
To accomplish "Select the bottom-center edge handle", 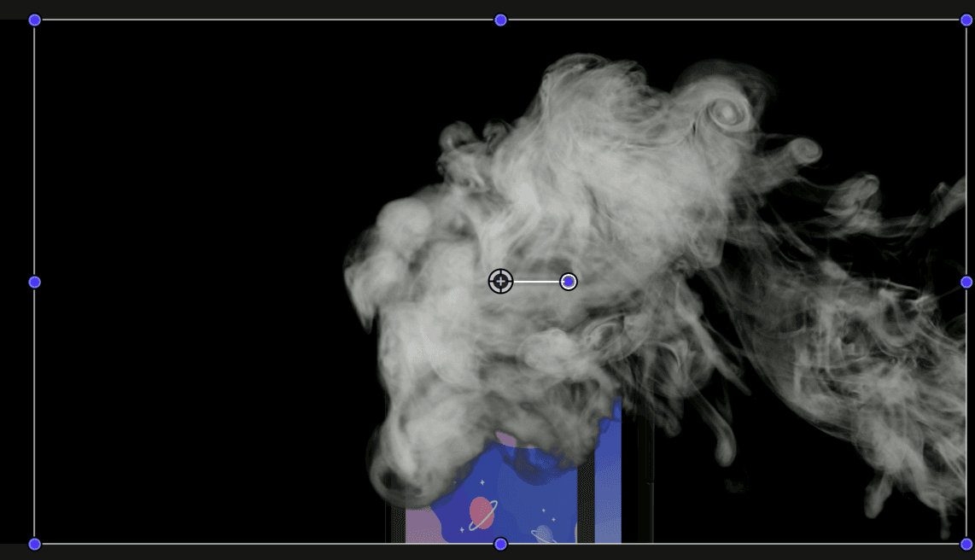I will point(499,543).
